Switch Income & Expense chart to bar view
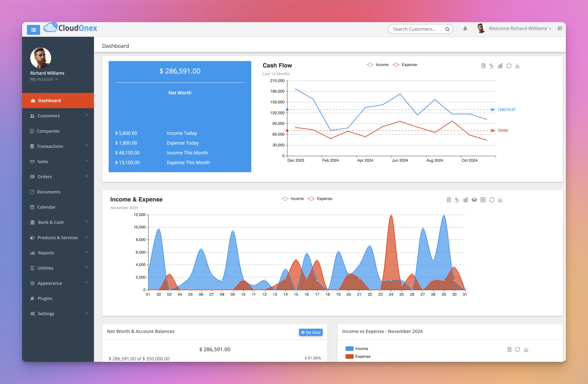This screenshot has height=384, width=588. point(465,200)
